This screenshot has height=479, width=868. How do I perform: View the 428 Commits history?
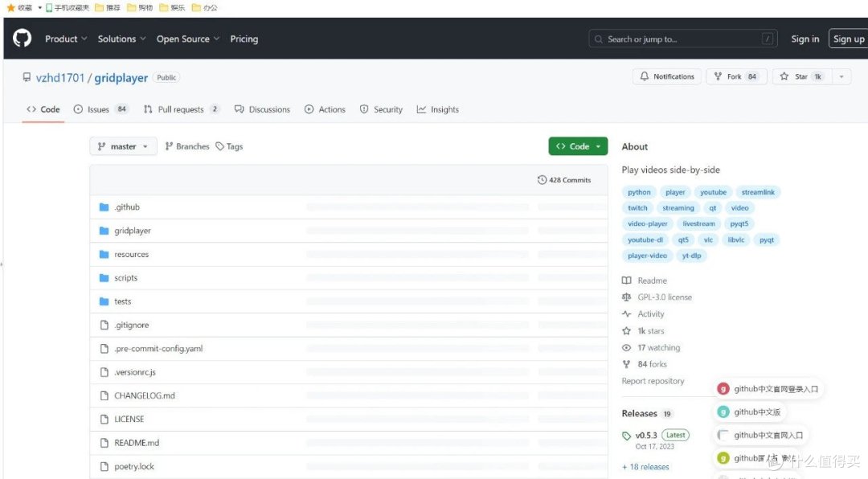pyautogui.click(x=564, y=180)
